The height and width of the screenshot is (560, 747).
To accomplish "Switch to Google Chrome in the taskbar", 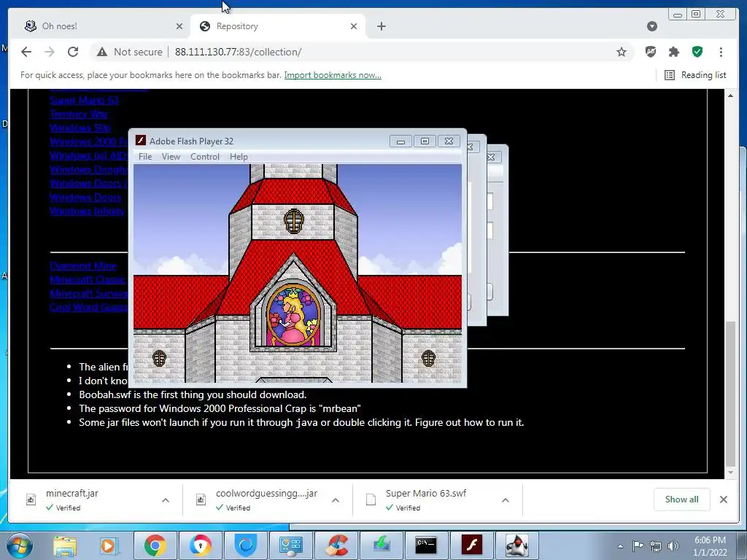I will pos(155,545).
